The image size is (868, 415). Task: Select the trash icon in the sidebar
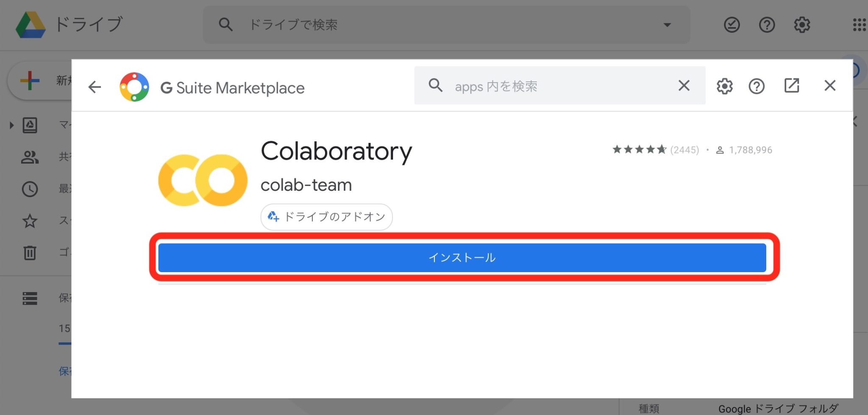coord(30,253)
